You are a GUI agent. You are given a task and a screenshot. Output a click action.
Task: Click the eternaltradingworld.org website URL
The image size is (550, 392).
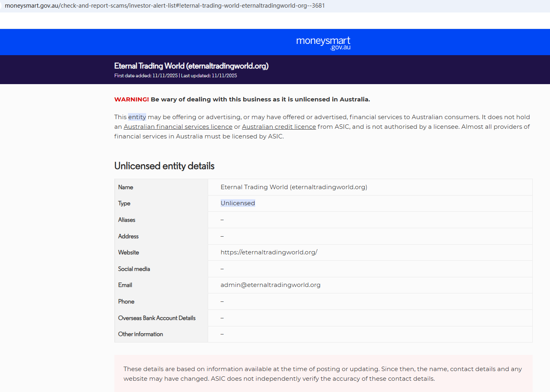(x=269, y=252)
